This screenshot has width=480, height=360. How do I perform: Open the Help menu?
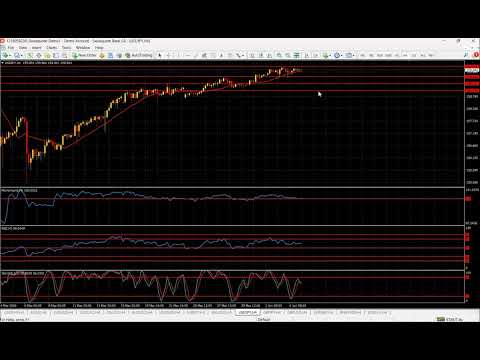pyautogui.click(x=99, y=48)
